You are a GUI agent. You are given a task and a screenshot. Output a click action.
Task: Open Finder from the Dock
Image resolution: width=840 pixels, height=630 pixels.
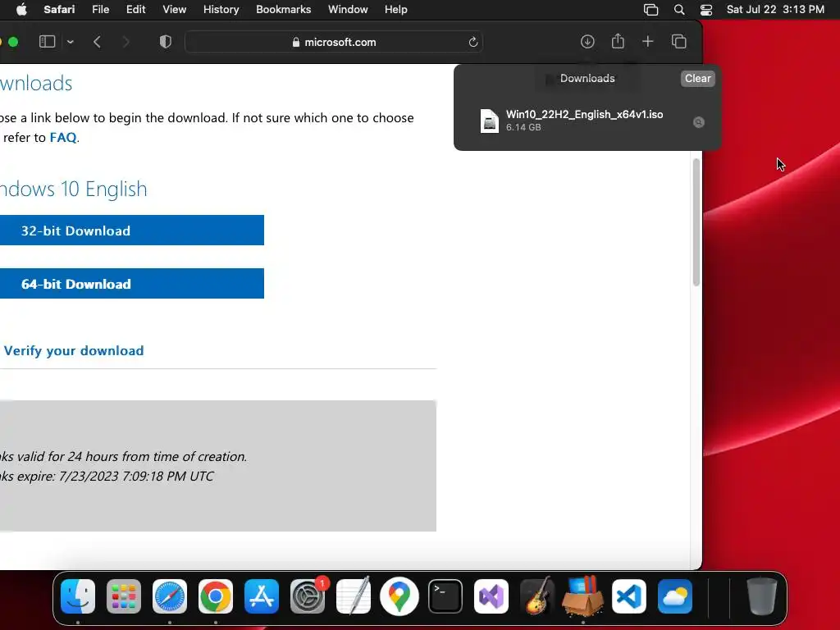[x=78, y=596]
